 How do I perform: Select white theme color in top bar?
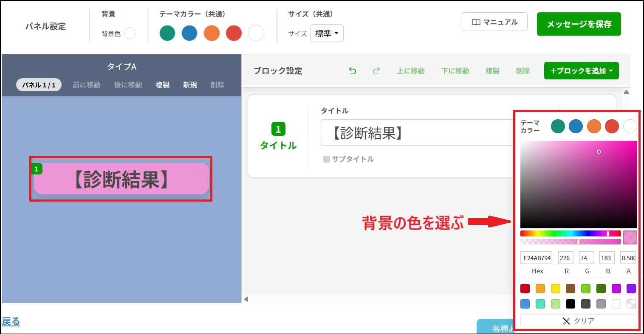click(x=256, y=33)
